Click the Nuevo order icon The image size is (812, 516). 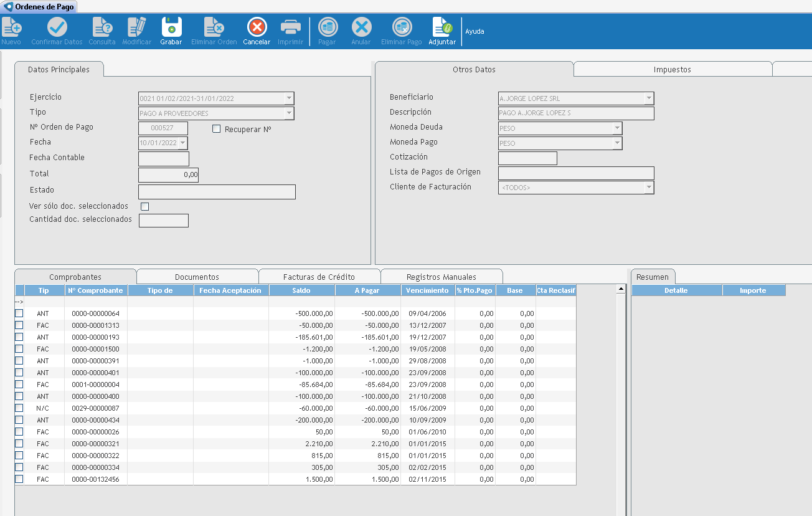[x=11, y=27]
